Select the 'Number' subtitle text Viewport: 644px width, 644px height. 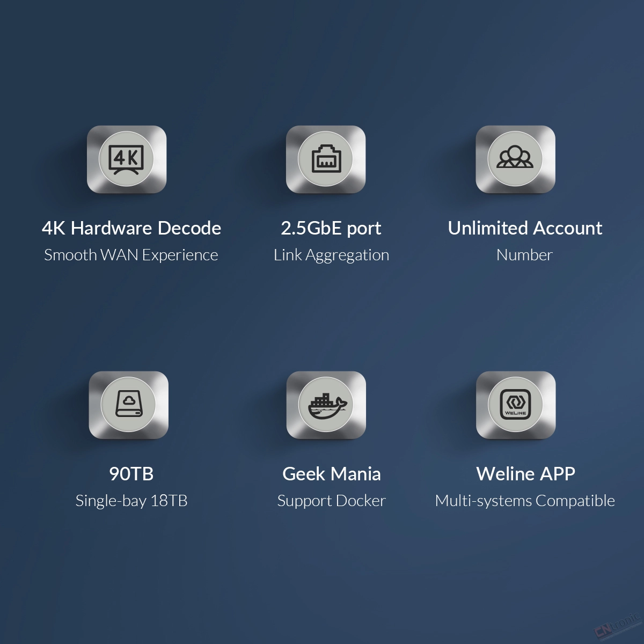[x=524, y=255]
